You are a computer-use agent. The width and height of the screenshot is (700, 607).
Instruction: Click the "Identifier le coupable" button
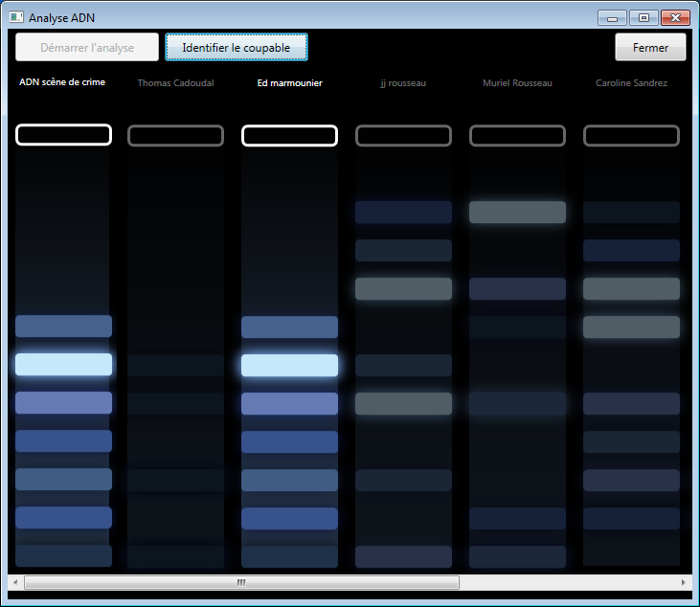pyautogui.click(x=236, y=47)
